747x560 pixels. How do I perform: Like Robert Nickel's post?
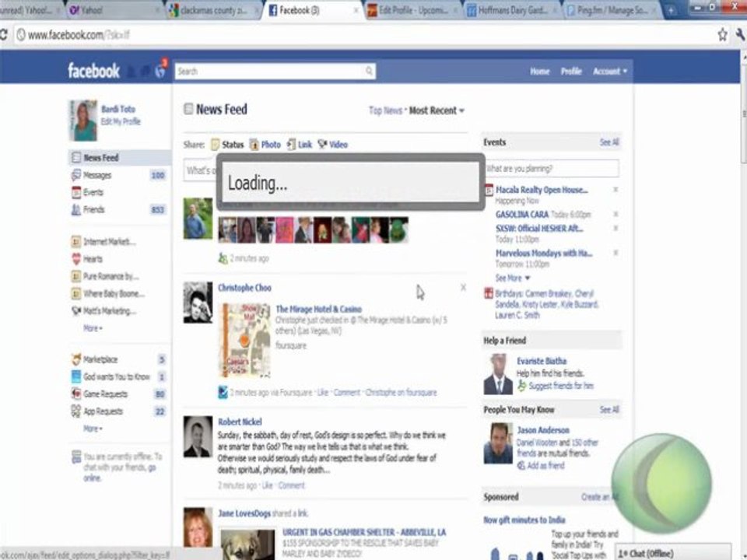267,485
